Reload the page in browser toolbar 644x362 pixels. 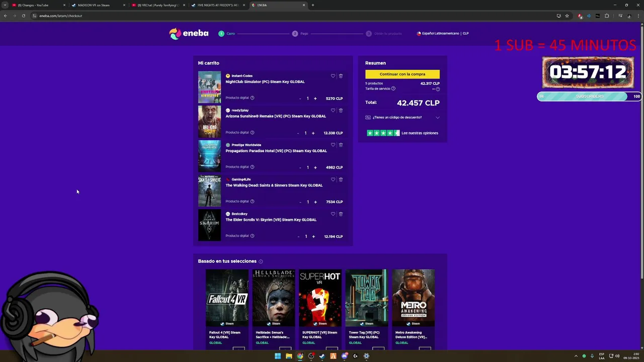pyautogui.click(x=23, y=16)
